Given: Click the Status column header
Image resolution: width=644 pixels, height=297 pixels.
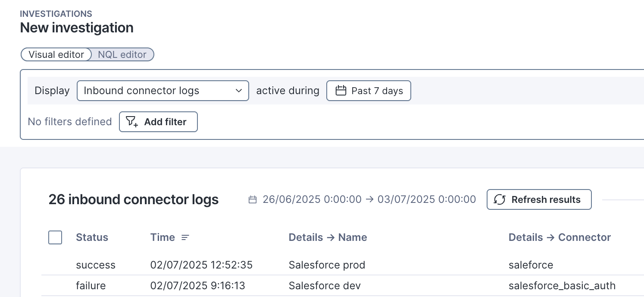Looking at the screenshot, I should (x=92, y=237).
